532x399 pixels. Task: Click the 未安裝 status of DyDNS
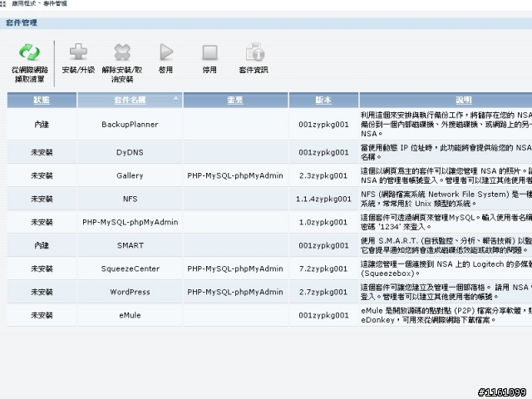[x=42, y=152]
